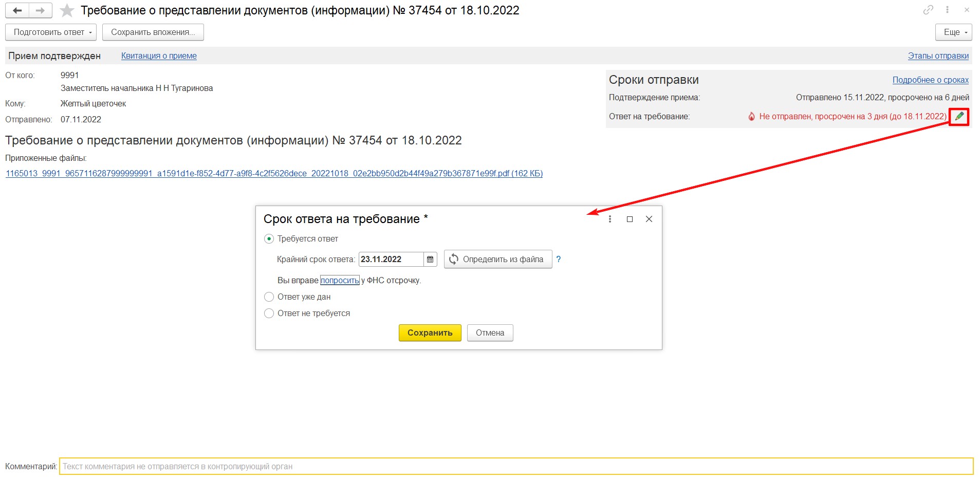980x479 pixels.
Task: Click 'Определить из файла' button
Action: (x=498, y=260)
